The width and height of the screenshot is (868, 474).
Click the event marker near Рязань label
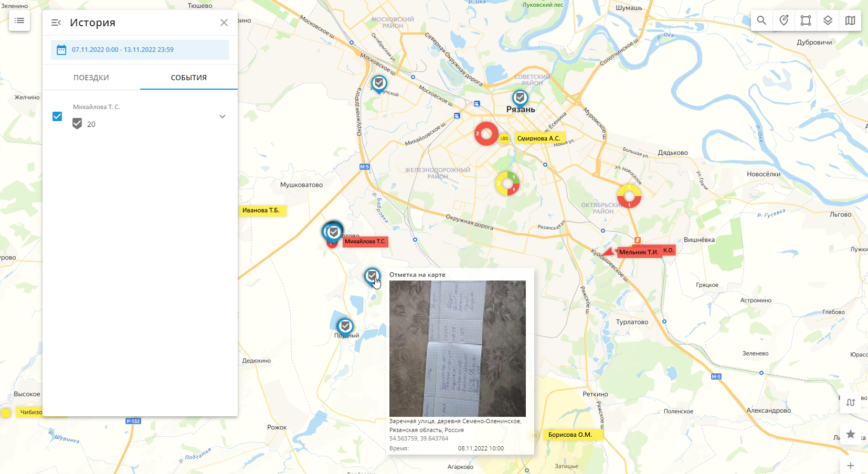coord(520,98)
